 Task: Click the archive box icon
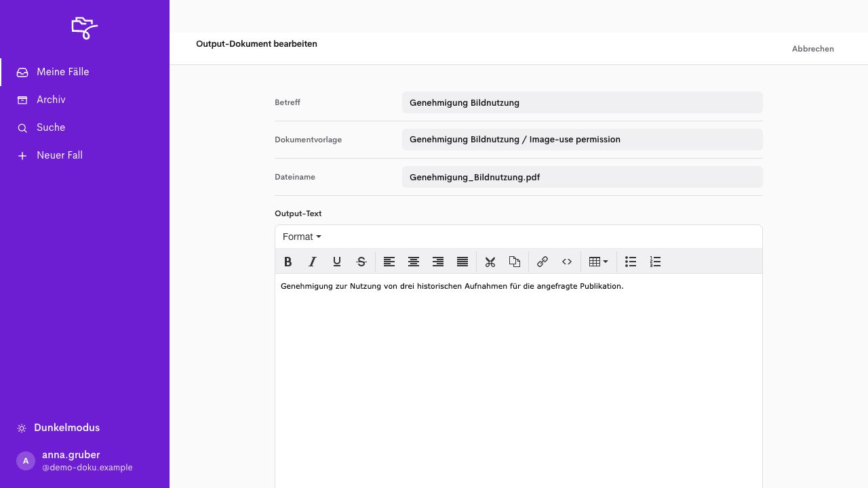[x=22, y=100]
